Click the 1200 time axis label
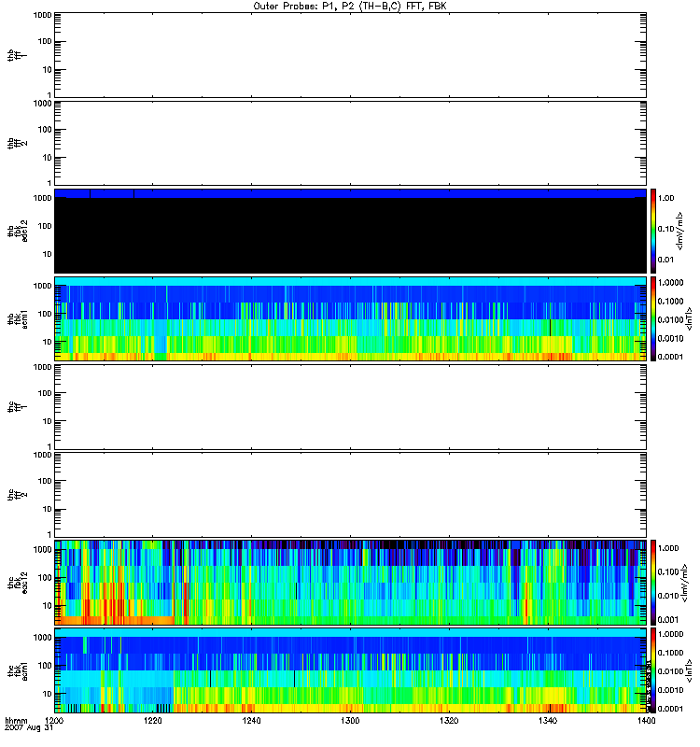 (x=55, y=722)
